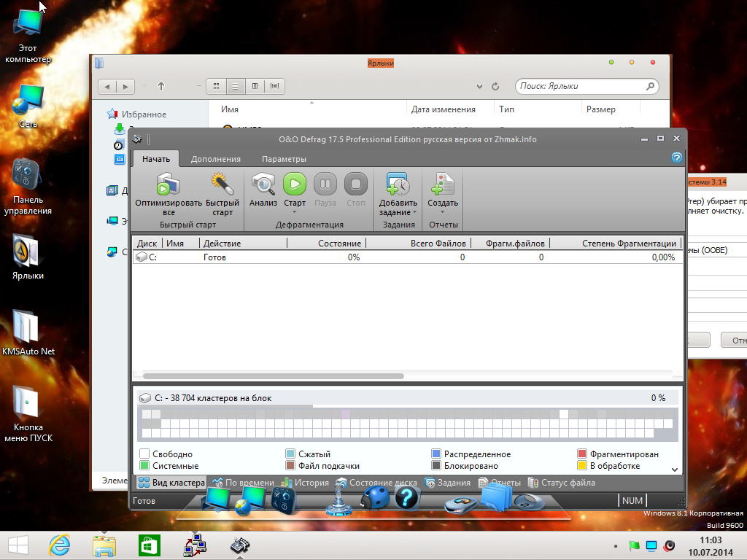
Task: Click the Системные green color swatch
Action: click(144, 466)
